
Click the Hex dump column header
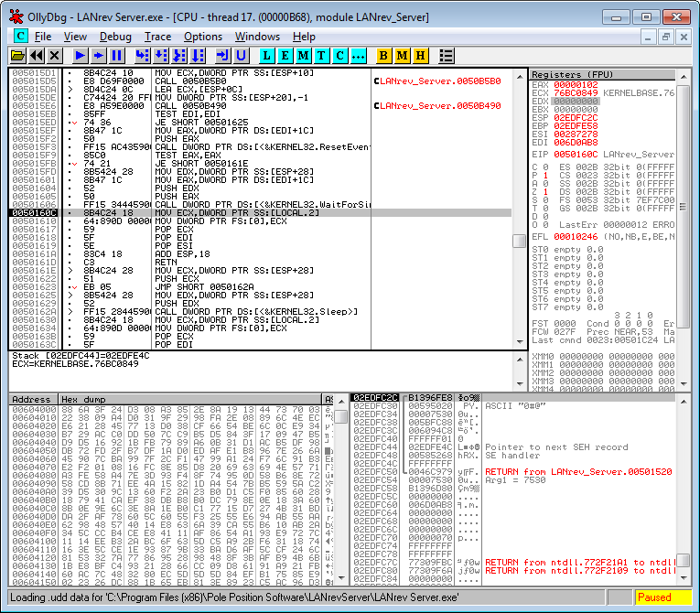click(x=189, y=400)
